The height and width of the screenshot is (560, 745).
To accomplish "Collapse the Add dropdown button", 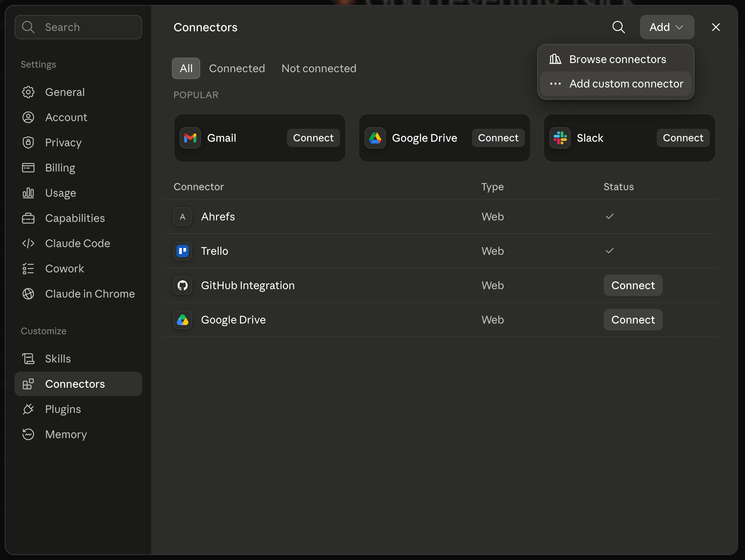I will (x=667, y=27).
